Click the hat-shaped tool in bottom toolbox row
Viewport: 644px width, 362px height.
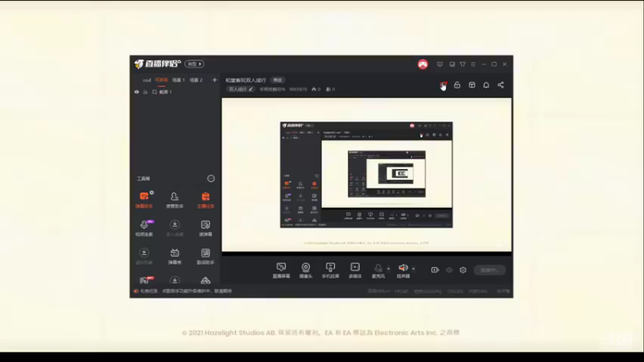205,281
